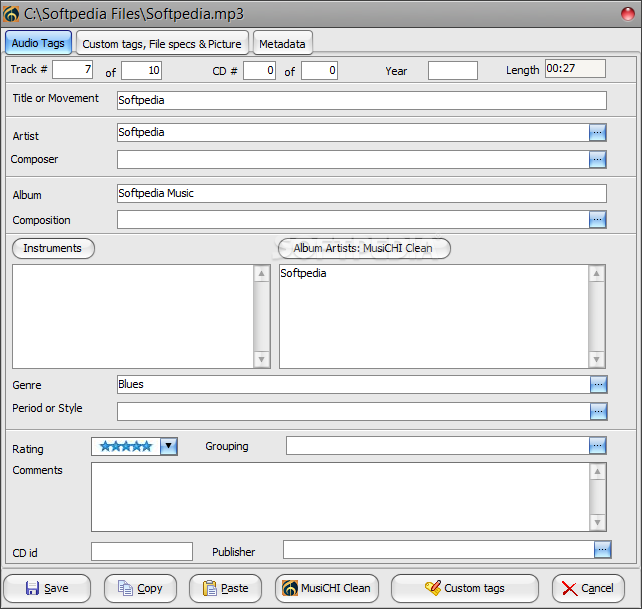The image size is (642, 609).
Task: Open the Composition field browse button
Action: coord(597,220)
